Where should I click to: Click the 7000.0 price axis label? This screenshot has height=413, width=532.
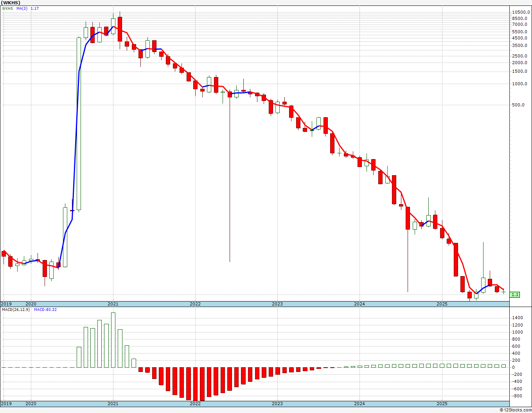click(x=520, y=24)
